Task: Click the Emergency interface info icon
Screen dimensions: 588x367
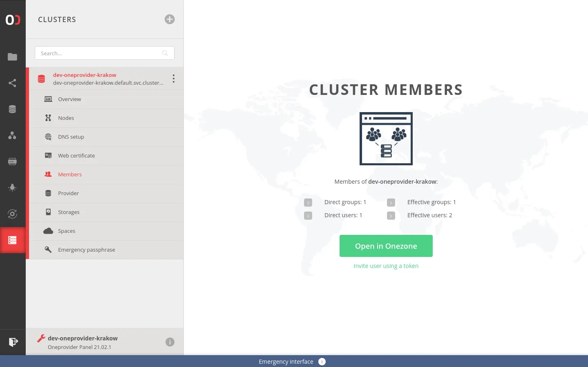Action: click(322, 361)
